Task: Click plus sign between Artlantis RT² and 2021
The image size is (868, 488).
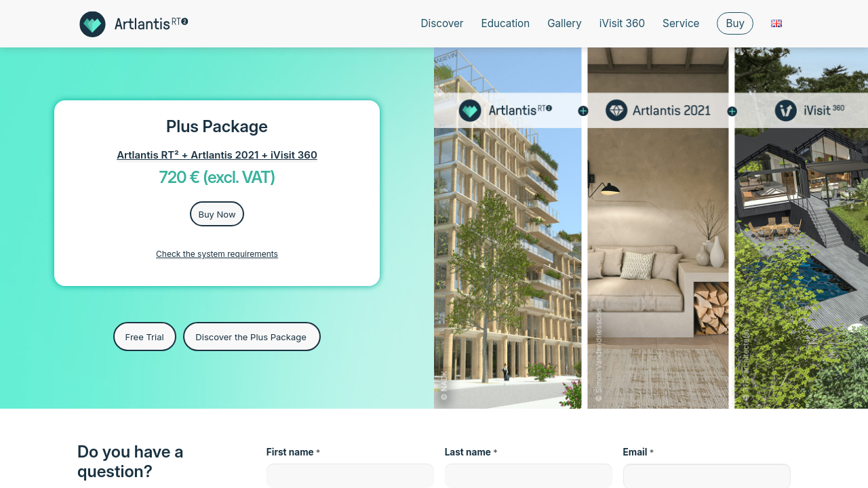Action: 583,111
